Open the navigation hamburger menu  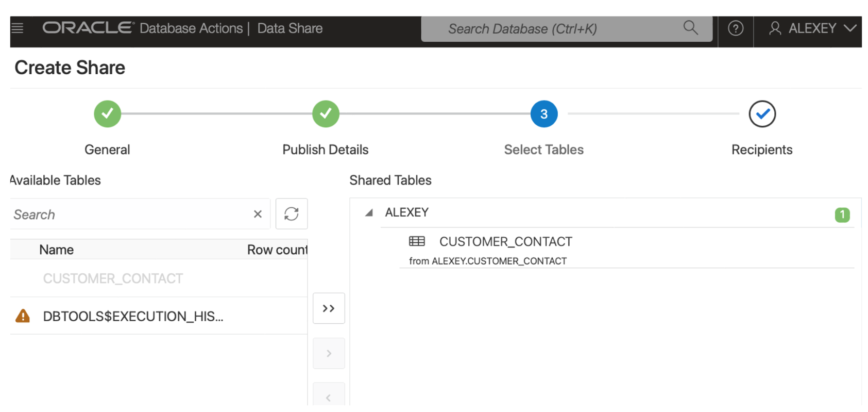tap(18, 28)
